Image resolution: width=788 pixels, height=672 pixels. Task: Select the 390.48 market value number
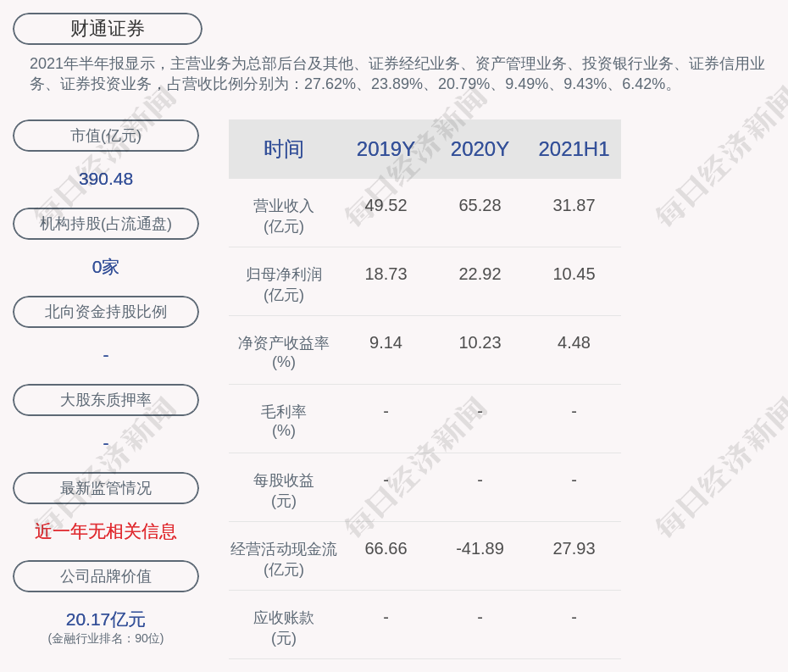[106, 179]
